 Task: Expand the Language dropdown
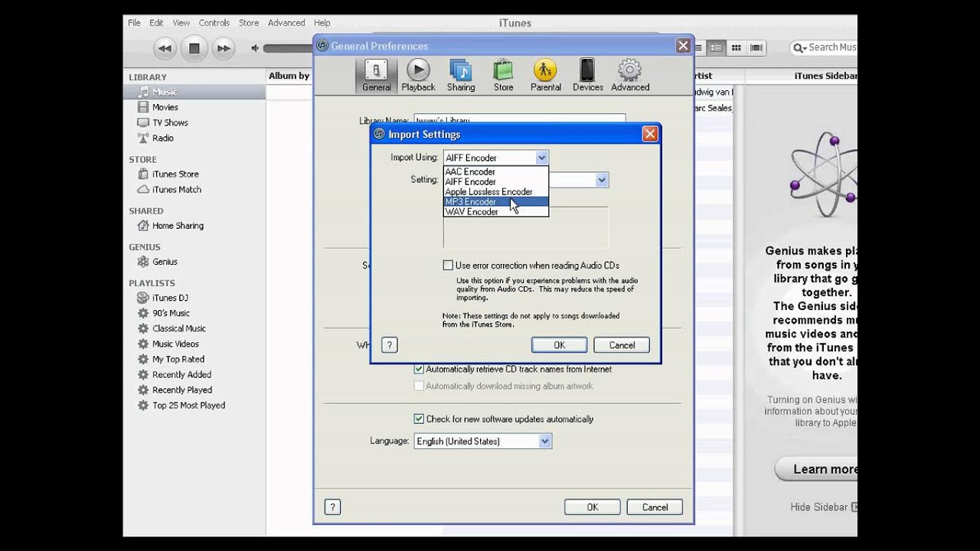click(482, 441)
